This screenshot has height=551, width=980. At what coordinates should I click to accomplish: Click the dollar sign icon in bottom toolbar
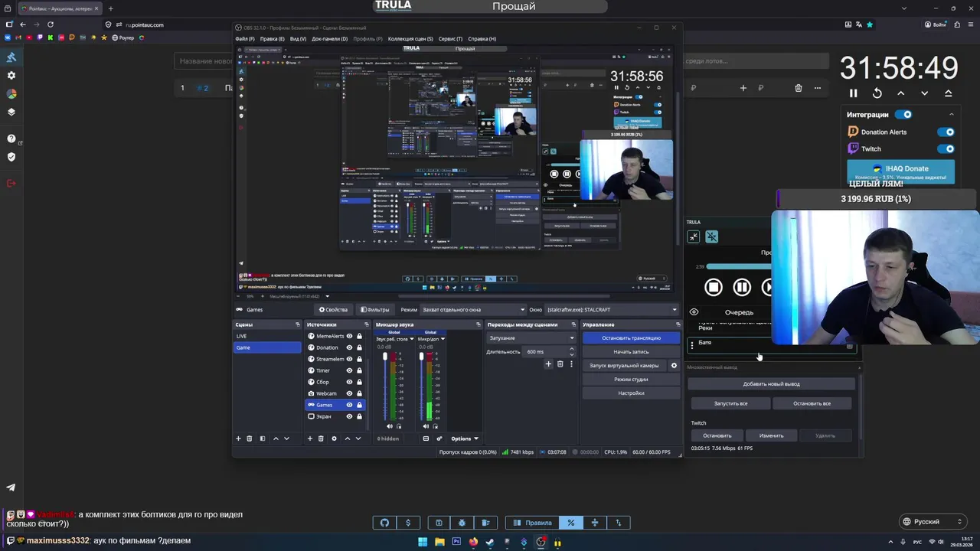[408, 523]
